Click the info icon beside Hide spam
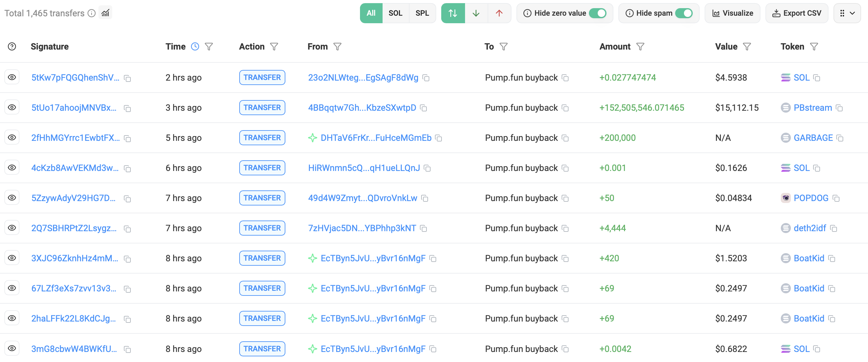 [629, 13]
